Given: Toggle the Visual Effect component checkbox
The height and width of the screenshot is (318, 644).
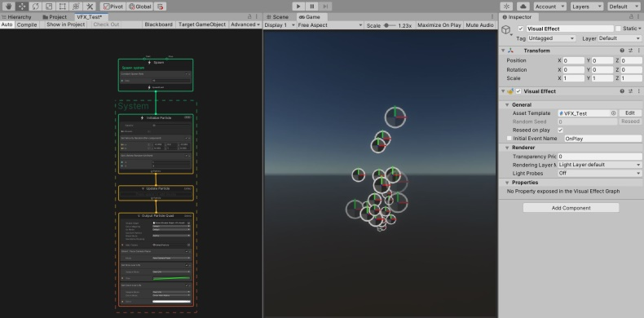Looking at the screenshot, I should point(518,91).
